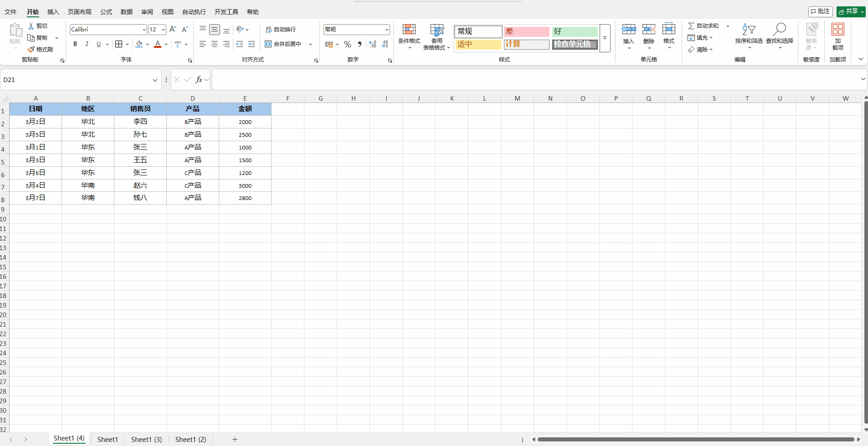Align text left in the cell

pos(203,44)
